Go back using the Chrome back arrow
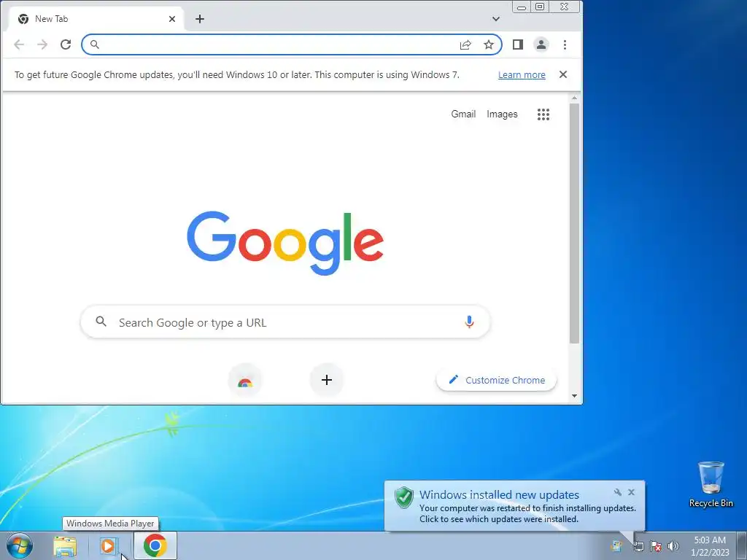Viewport: 747px width, 560px height. pos(19,44)
